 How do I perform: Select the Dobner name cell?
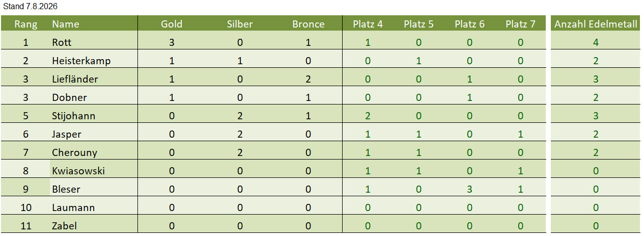click(94, 97)
